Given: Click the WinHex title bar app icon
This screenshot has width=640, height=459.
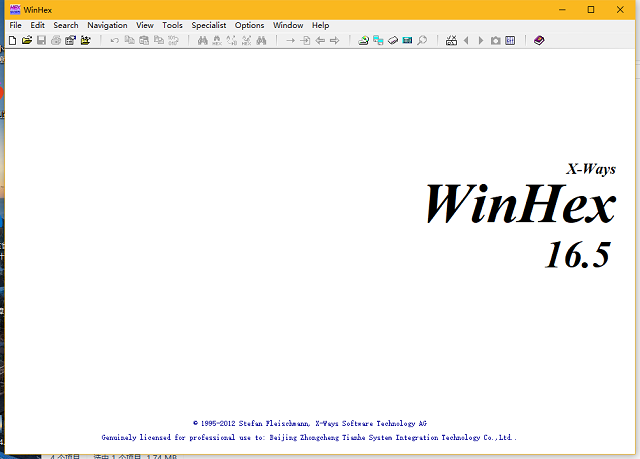Looking at the screenshot, I should point(15,9).
